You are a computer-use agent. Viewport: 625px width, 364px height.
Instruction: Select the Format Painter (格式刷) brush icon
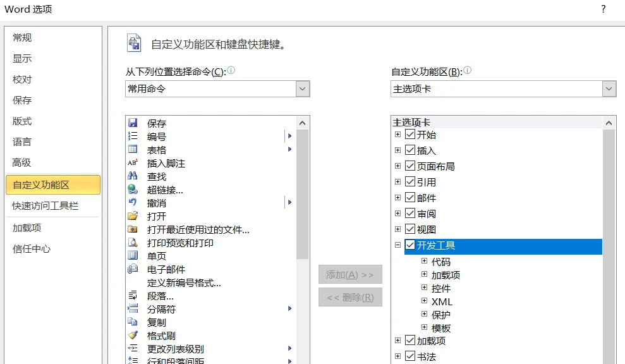(133, 336)
